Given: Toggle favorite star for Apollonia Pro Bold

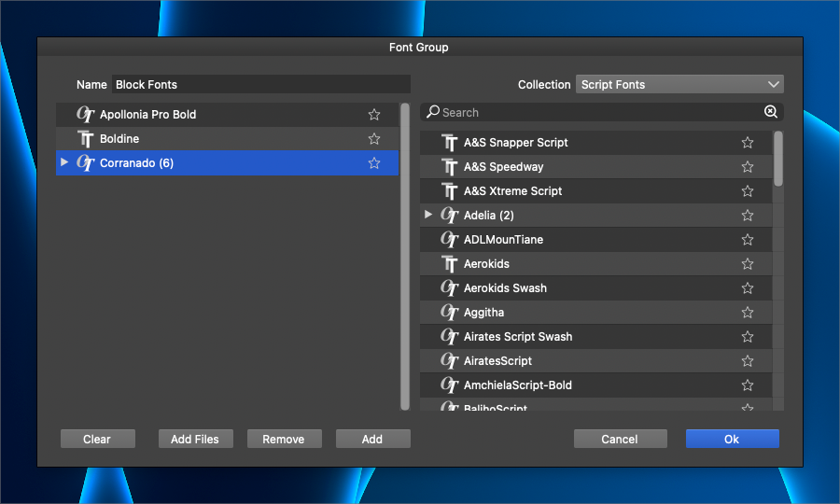Looking at the screenshot, I should click(374, 115).
